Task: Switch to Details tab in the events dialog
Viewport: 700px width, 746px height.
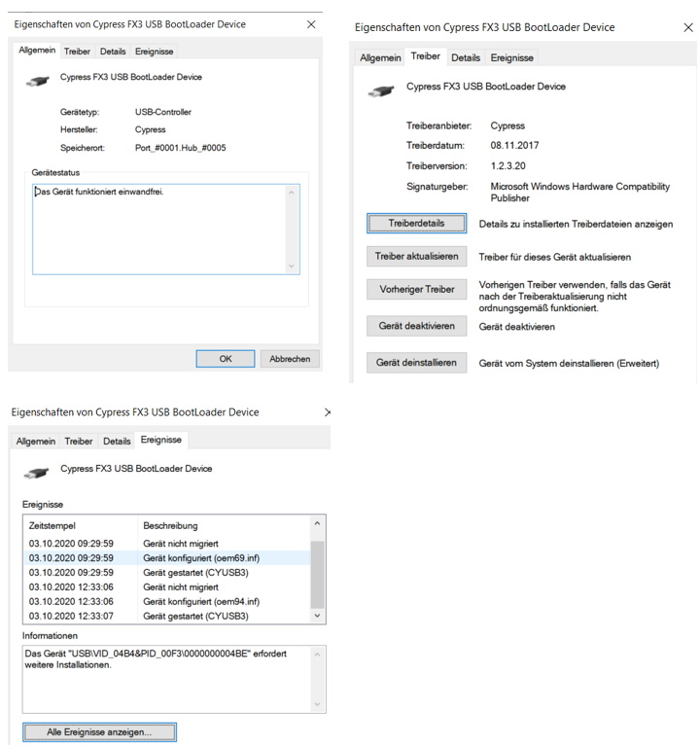Action: coord(117,442)
